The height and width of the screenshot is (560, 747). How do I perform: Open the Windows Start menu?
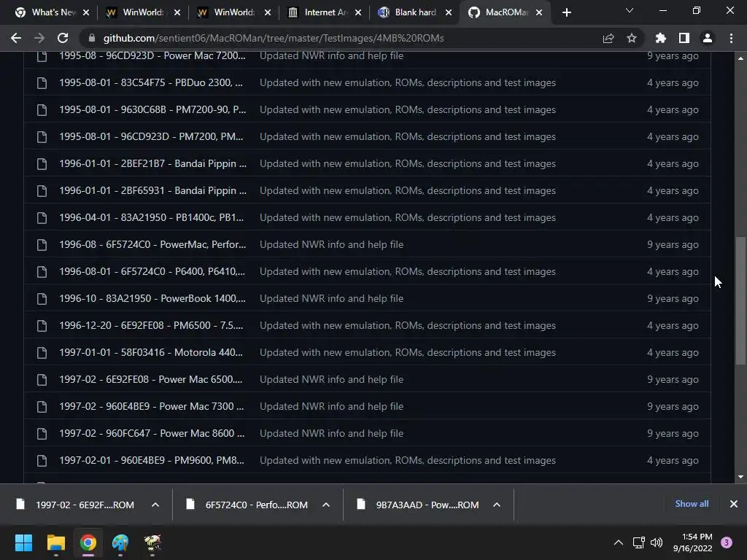23,542
